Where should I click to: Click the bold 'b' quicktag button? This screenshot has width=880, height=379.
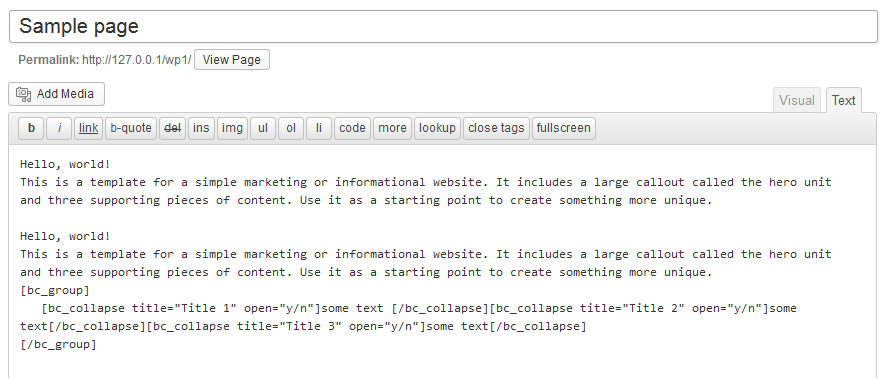point(31,128)
